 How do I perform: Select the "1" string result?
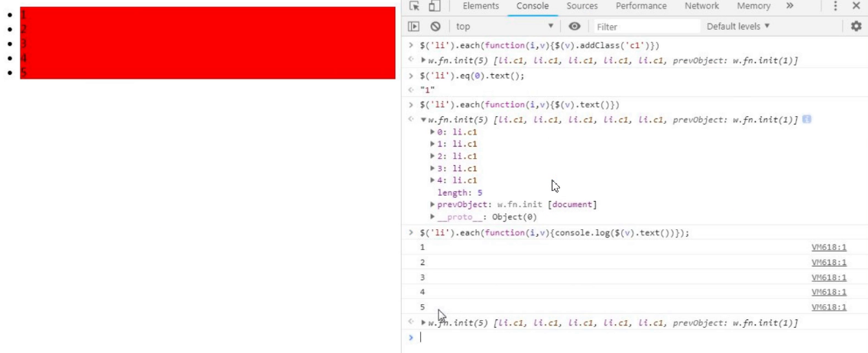(x=427, y=89)
